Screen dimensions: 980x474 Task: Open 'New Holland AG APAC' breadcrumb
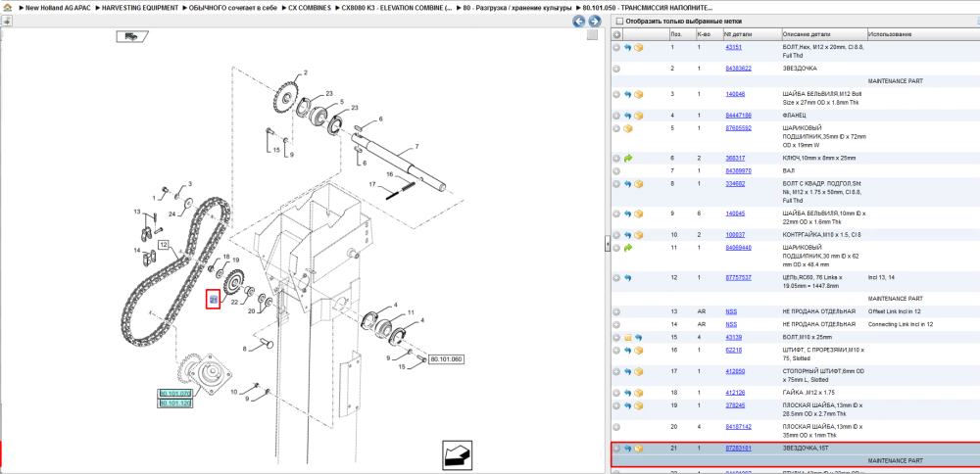click(x=56, y=8)
